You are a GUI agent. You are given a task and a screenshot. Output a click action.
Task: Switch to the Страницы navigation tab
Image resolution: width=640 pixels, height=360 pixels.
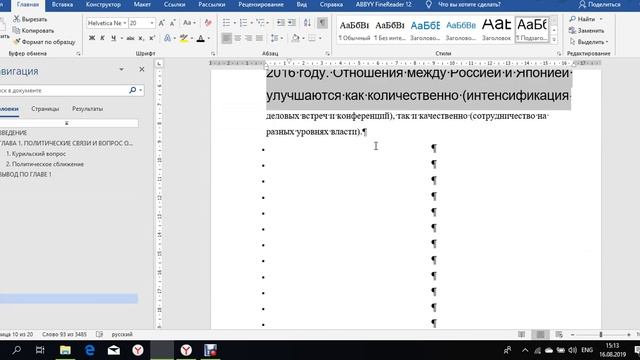pos(45,109)
